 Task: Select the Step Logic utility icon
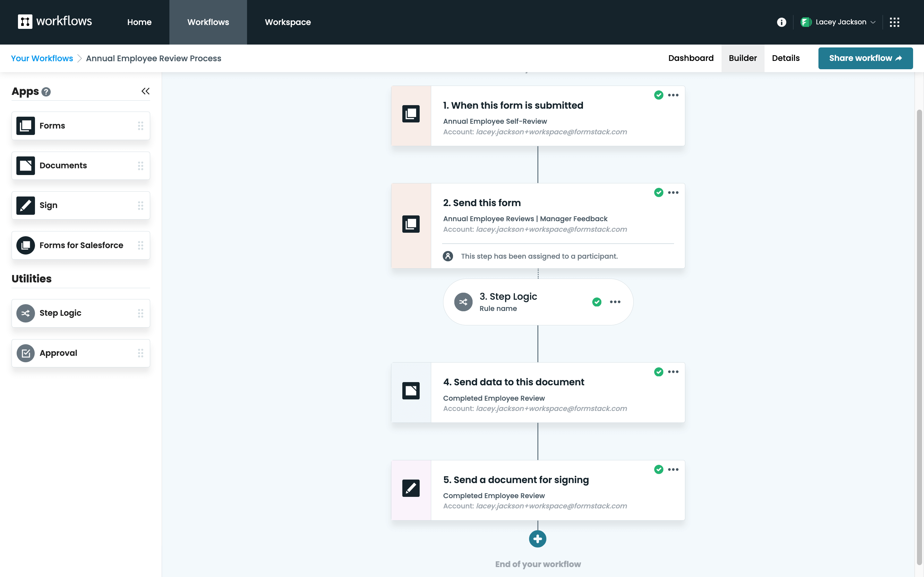pos(25,313)
